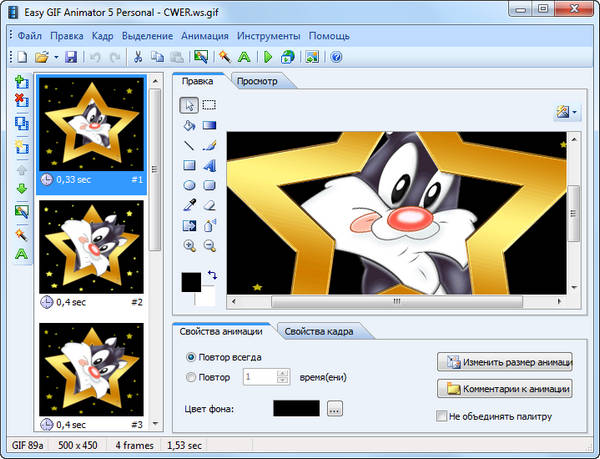The width and height of the screenshot is (600, 459).
Task: Select the Eraser tool
Action: (x=210, y=205)
